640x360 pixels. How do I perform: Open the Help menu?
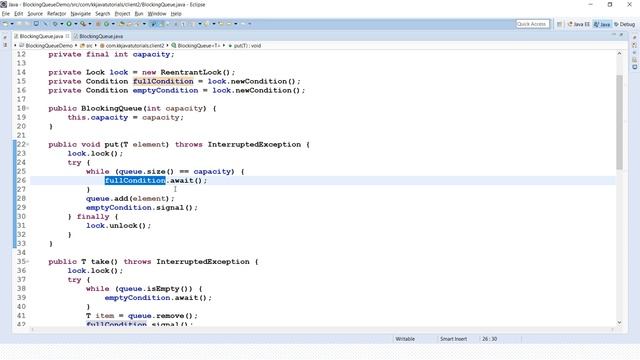176,13
